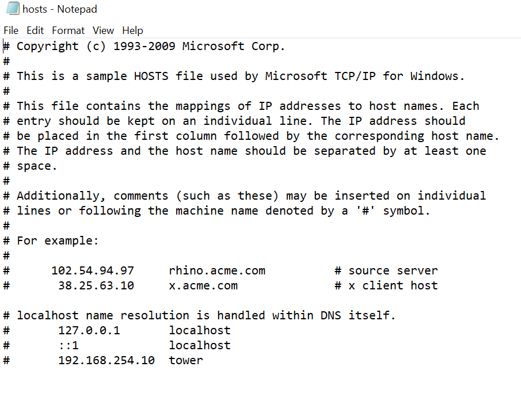Click the hosts - Notepad window title
Image resolution: width=521 pixels, height=420 pixels.
click(60, 9)
